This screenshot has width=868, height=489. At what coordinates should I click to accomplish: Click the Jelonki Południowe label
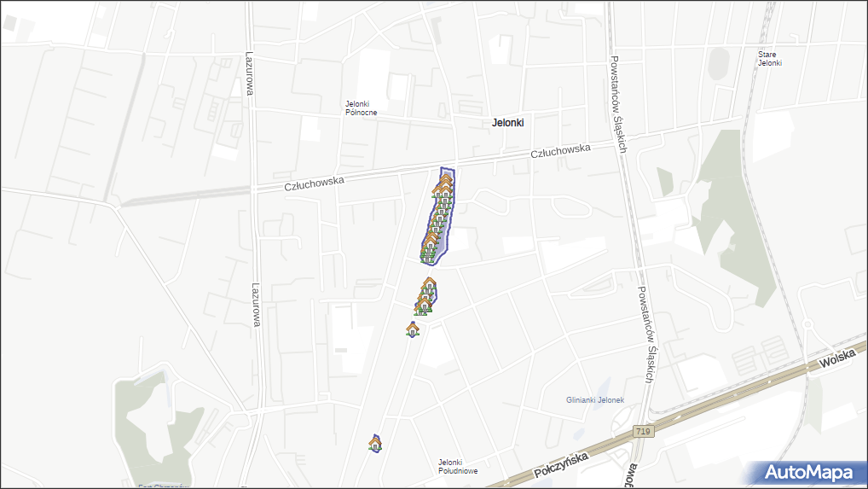pyautogui.click(x=458, y=466)
